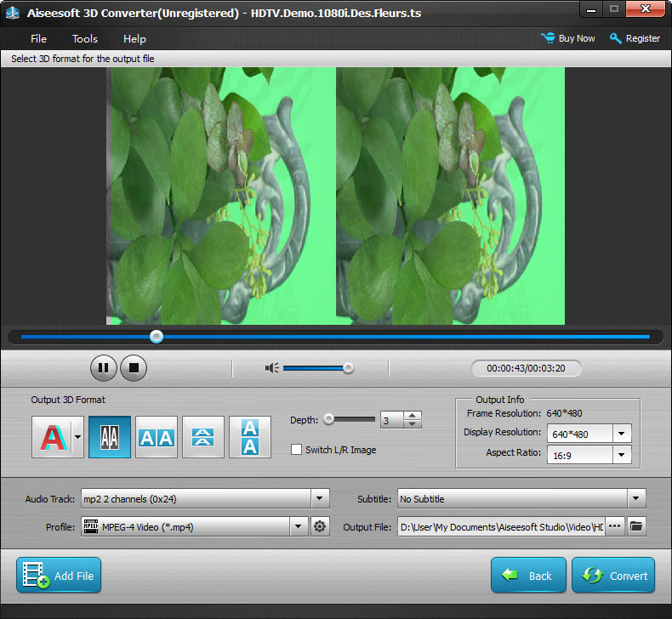Open the output folder icon
The height and width of the screenshot is (619, 672).
[x=636, y=527]
